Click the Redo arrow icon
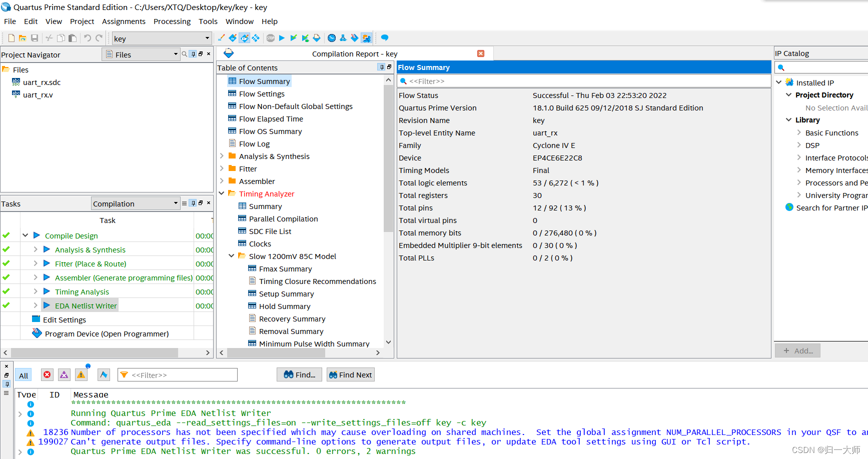 pos(99,38)
